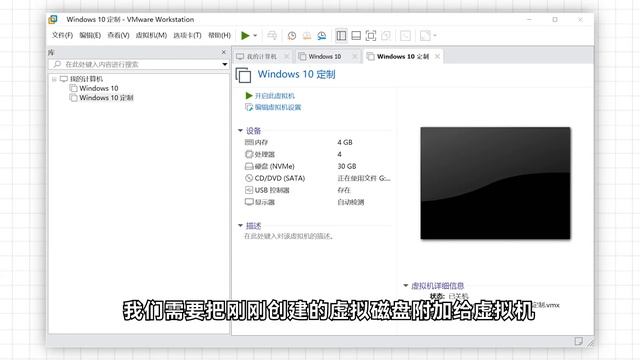The height and width of the screenshot is (360, 640).
Task: Click the black VM screen thumbnail
Action: [496, 183]
